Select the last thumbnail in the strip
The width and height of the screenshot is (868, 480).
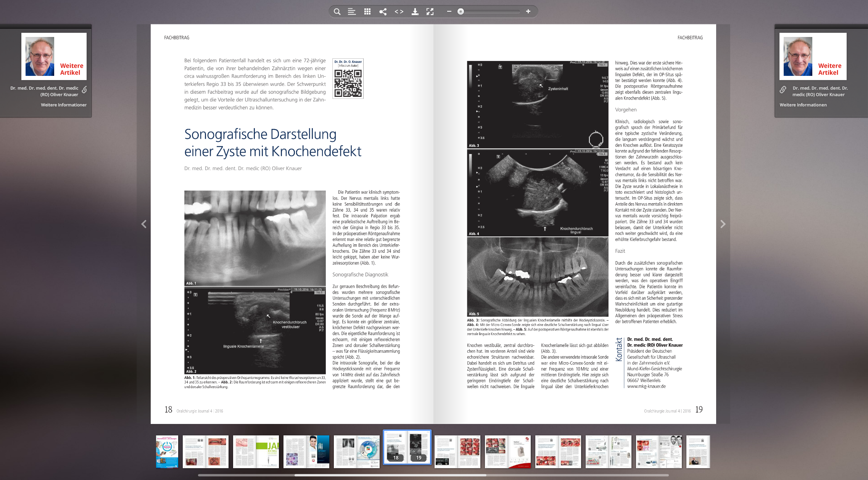tap(698, 452)
